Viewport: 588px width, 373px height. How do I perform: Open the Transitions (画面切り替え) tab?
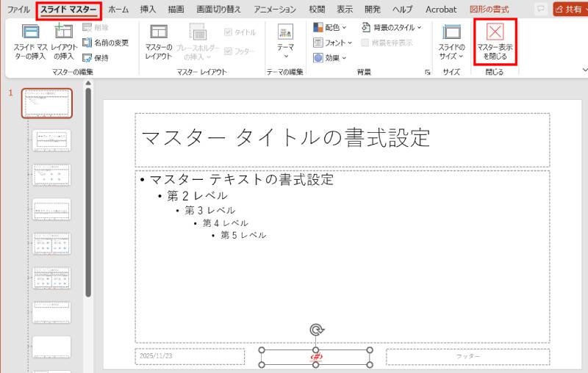pyautogui.click(x=218, y=10)
